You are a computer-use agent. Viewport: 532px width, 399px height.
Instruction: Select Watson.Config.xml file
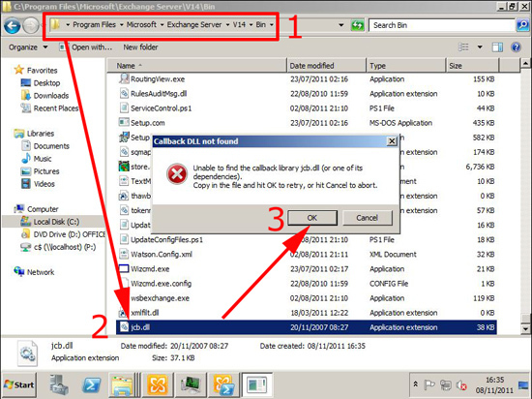(x=162, y=255)
